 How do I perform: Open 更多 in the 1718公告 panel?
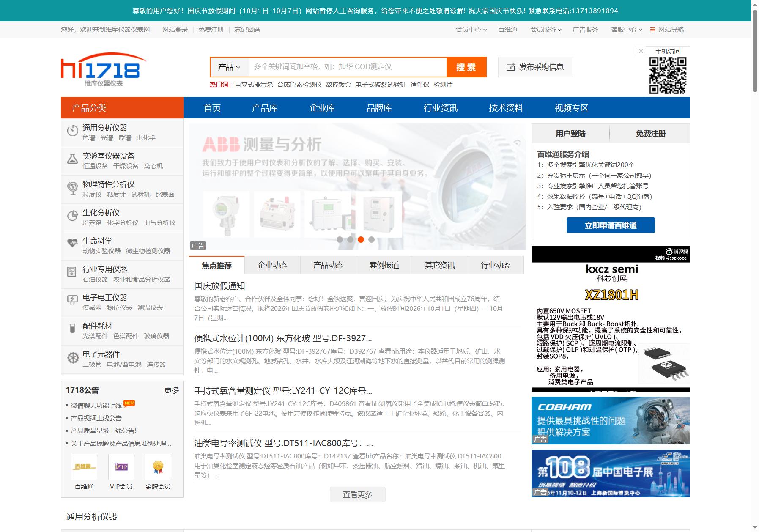click(172, 390)
